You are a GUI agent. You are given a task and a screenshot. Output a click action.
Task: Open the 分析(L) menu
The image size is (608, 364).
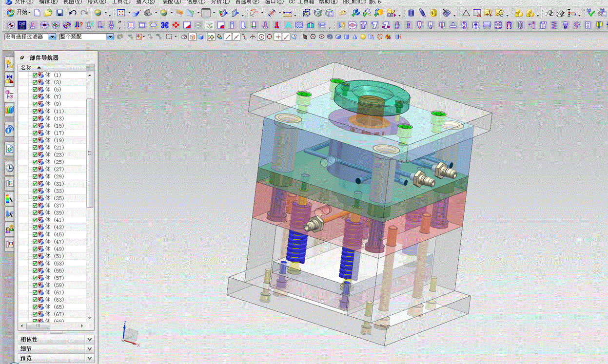pos(220,2)
